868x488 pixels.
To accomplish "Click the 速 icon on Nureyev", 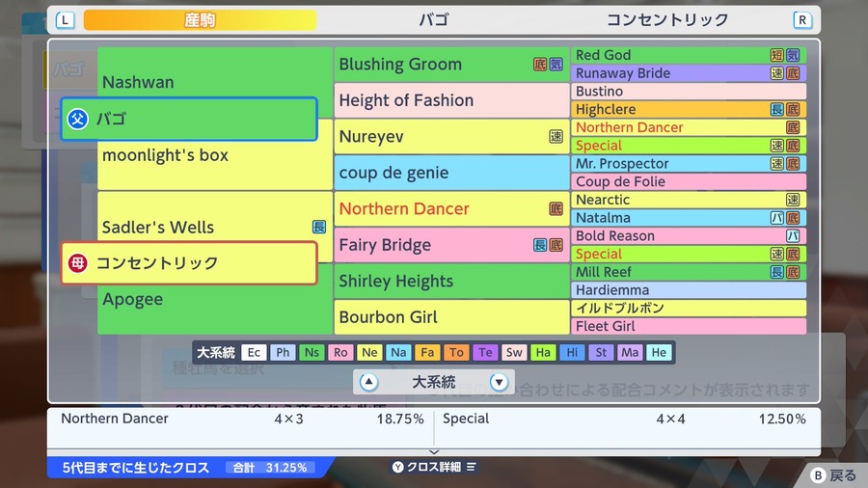I will click(556, 136).
